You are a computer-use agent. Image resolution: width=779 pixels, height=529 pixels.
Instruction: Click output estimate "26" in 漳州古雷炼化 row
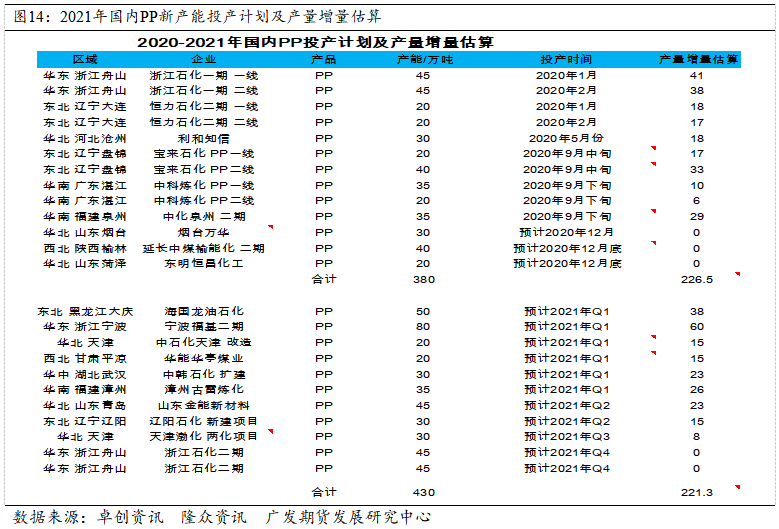[697, 389]
